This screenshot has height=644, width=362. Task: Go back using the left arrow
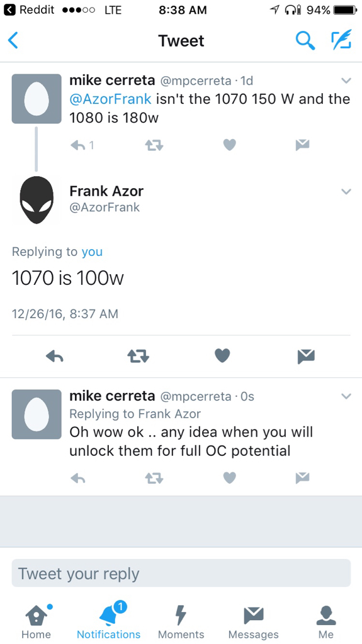[13, 41]
